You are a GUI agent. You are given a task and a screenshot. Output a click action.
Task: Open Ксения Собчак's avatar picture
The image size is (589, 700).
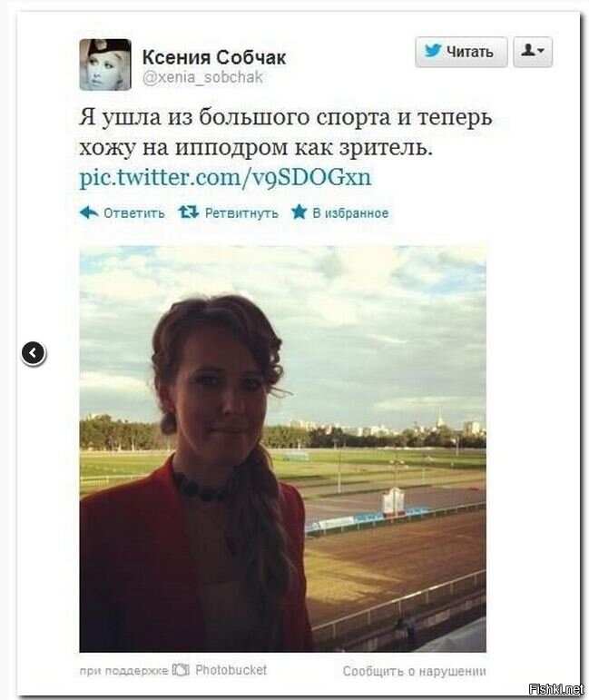(105, 64)
